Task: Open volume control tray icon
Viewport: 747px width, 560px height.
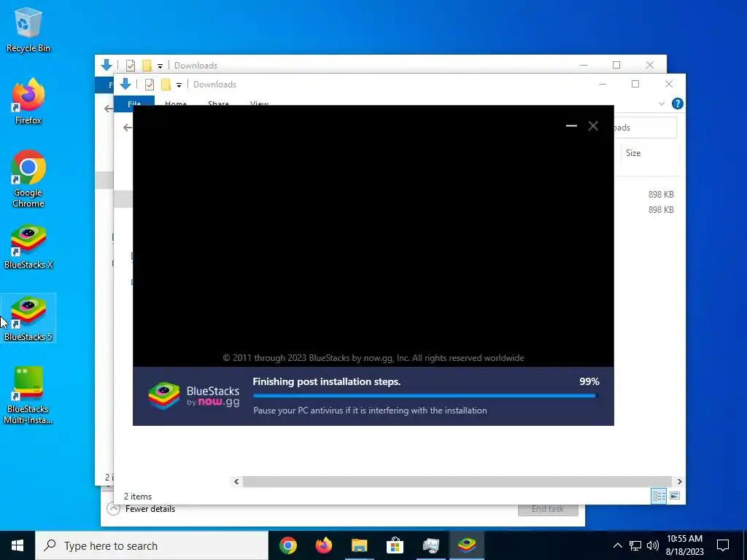Action: click(x=653, y=545)
